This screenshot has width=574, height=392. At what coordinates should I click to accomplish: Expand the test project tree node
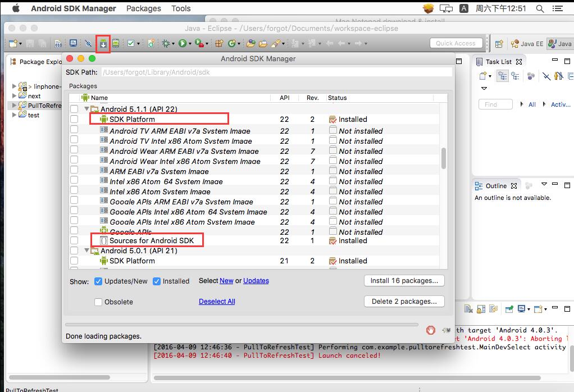(x=14, y=115)
